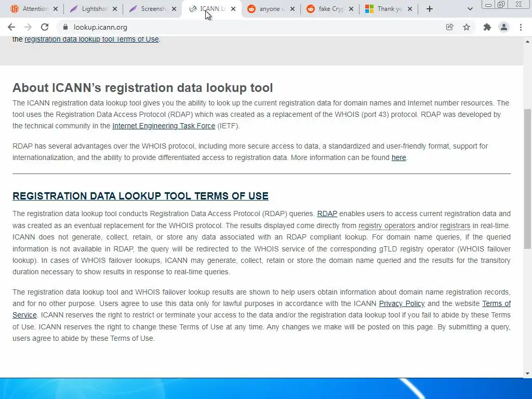Viewport: 532px width, 399px height.
Task: Close the 'anyone' Reddit tab
Action: click(x=292, y=9)
